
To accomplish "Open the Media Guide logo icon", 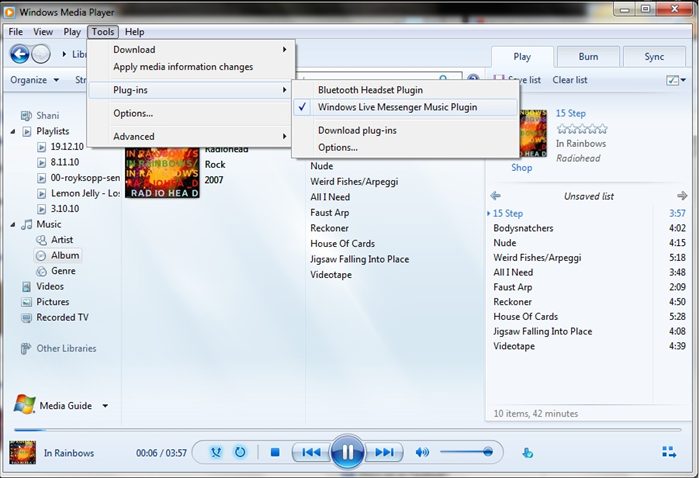I will [x=25, y=404].
